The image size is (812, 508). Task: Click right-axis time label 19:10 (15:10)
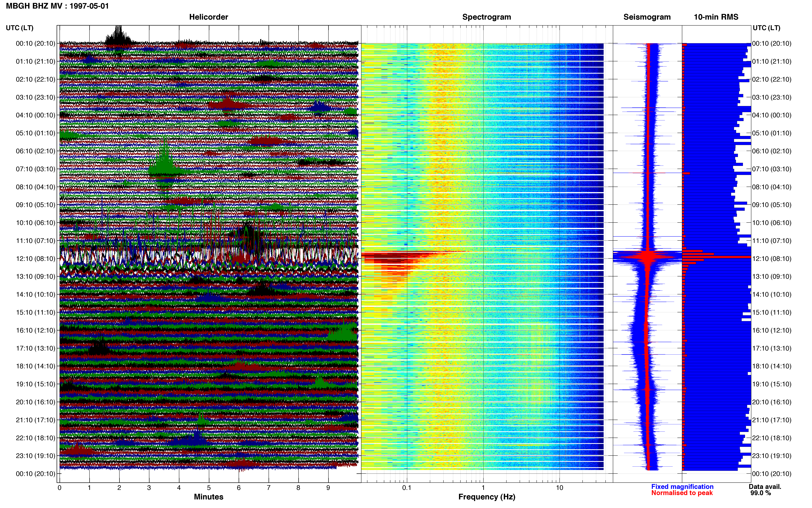(772, 384)
